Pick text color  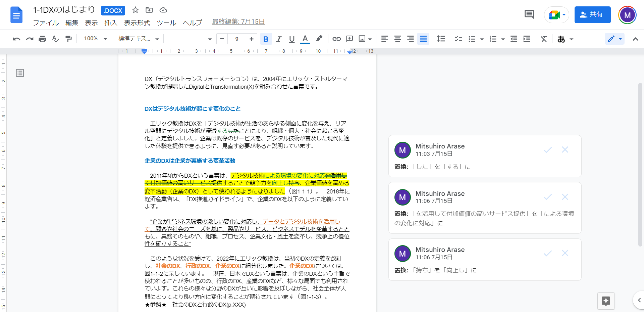point(305,39)
